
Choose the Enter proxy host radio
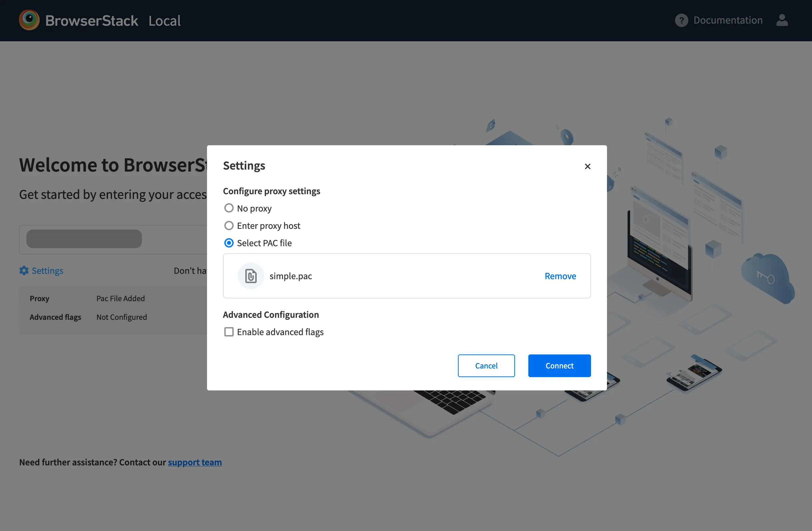(x=229, y=226)
